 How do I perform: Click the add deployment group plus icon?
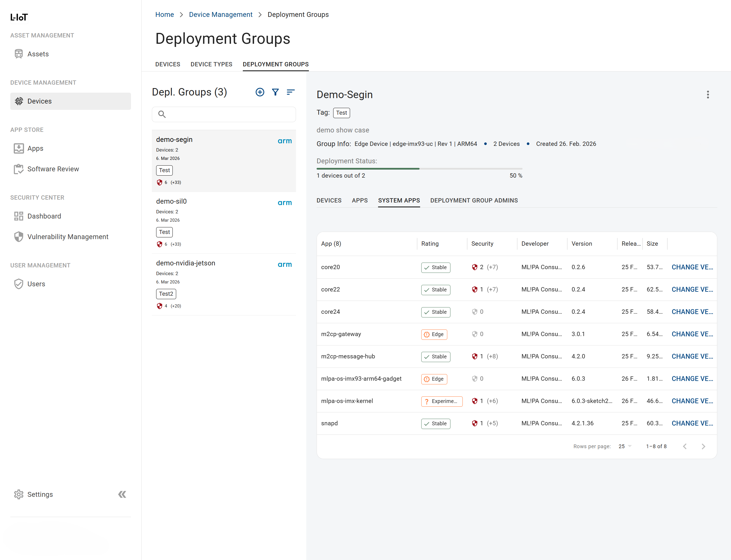(x=260, y=92)
